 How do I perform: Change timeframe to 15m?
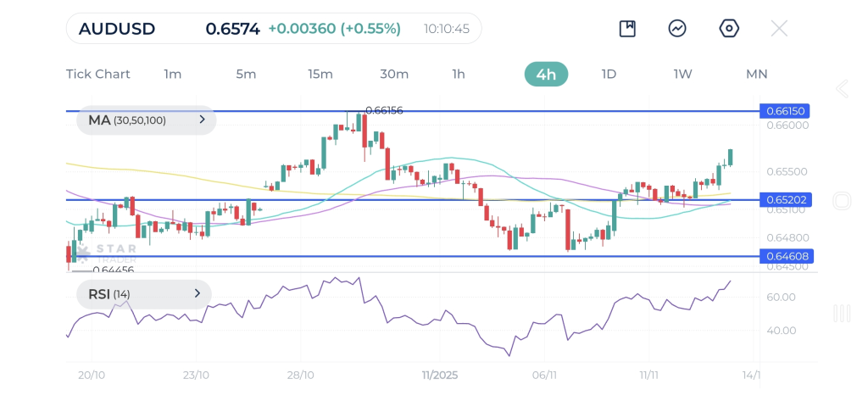[320, 74]
